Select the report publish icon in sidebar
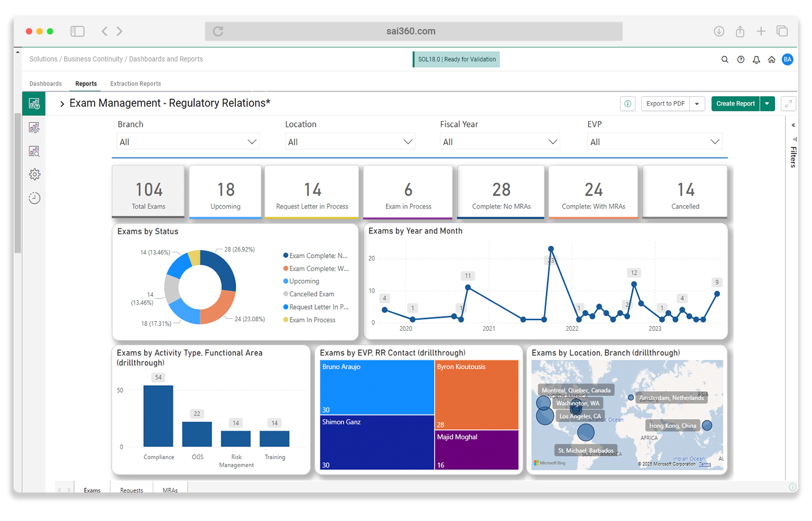Viewport: 812px width, 521px height. 34,104
